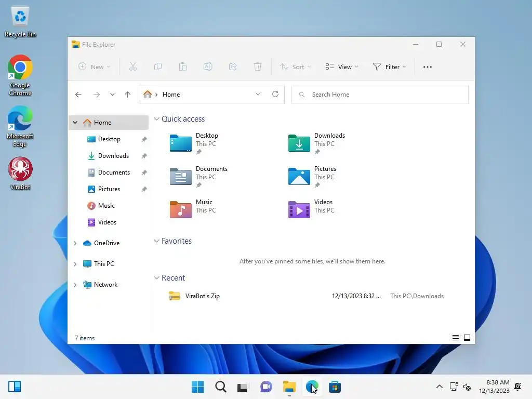The width and height of the screenshot is (532, 399).
Task: Select the ViraBot desktop icon
Action: click(20, 174)
